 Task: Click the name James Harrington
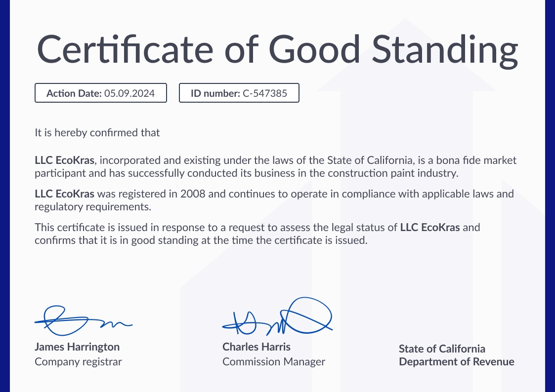point(77,347)
